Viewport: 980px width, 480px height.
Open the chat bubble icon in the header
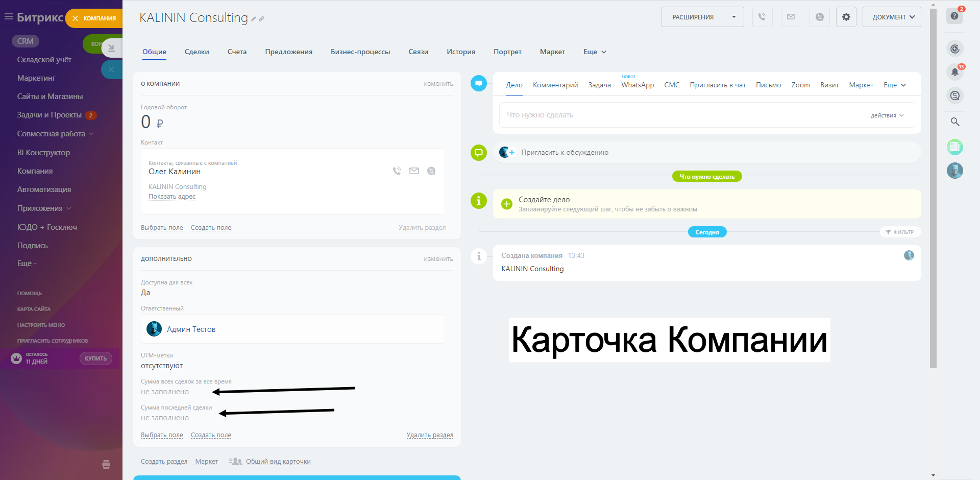click(819, 17)
